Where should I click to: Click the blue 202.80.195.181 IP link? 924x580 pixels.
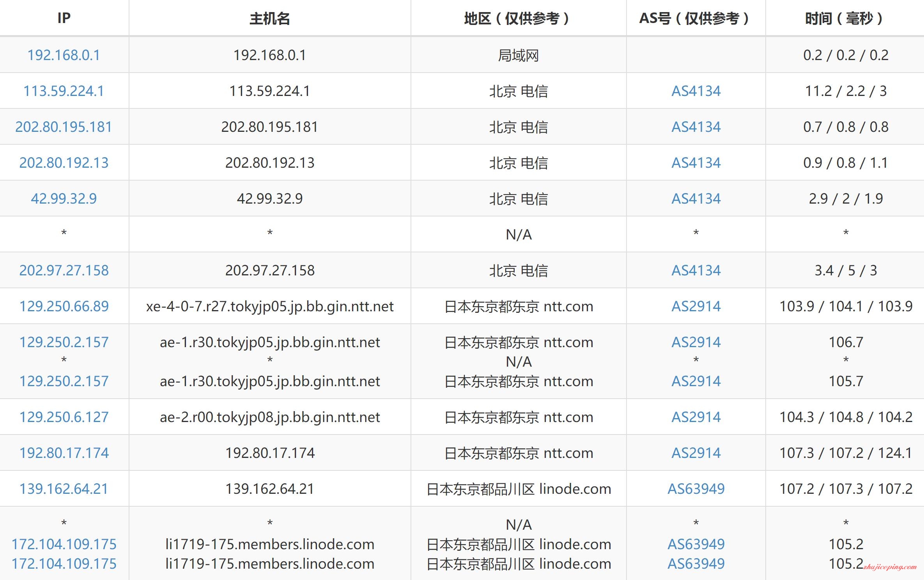[x=64, y=127]
